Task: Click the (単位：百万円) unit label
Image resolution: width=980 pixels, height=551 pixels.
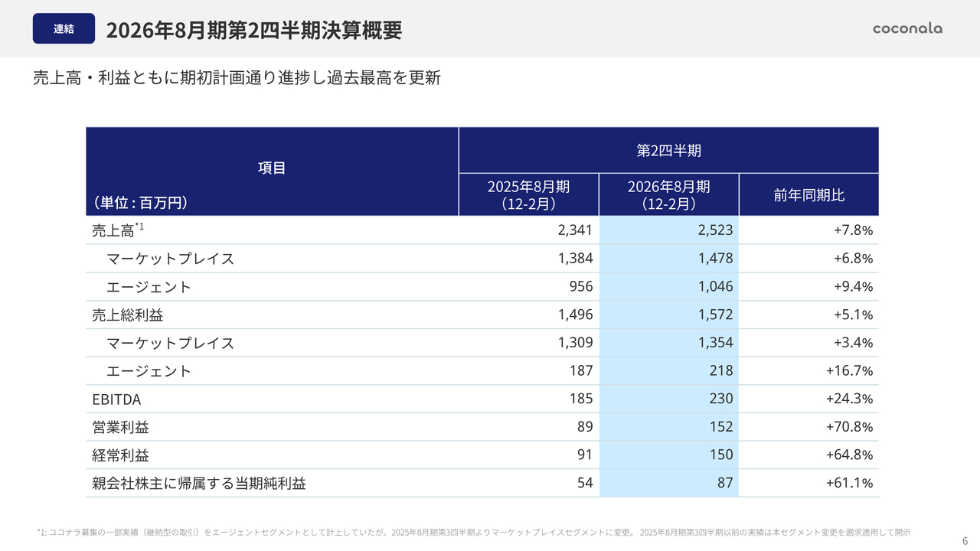Action: point(141,203)
